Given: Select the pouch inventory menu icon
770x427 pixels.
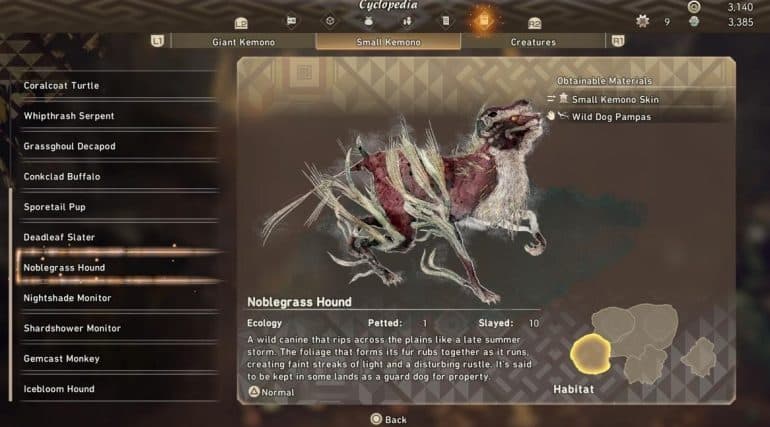Looking at the screenshot, I should (368, 21).
